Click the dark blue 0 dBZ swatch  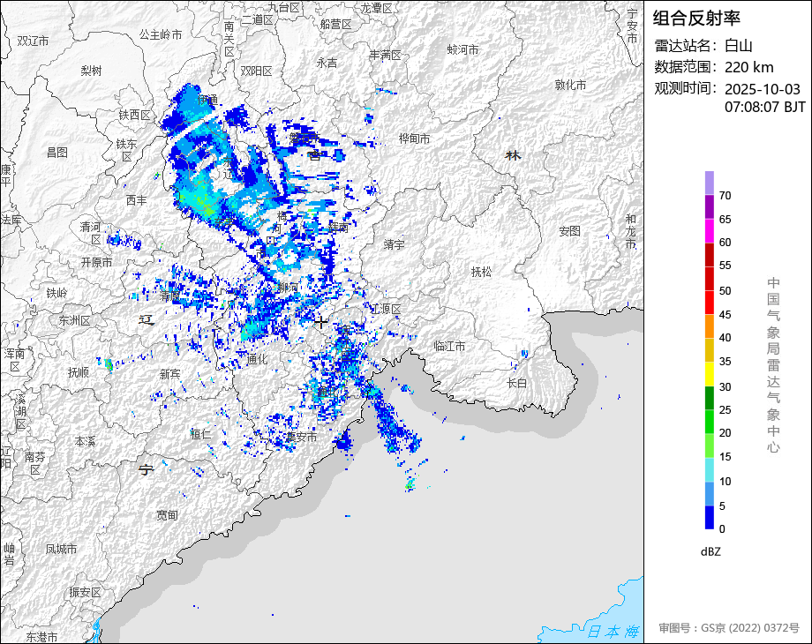pos(710,517)
